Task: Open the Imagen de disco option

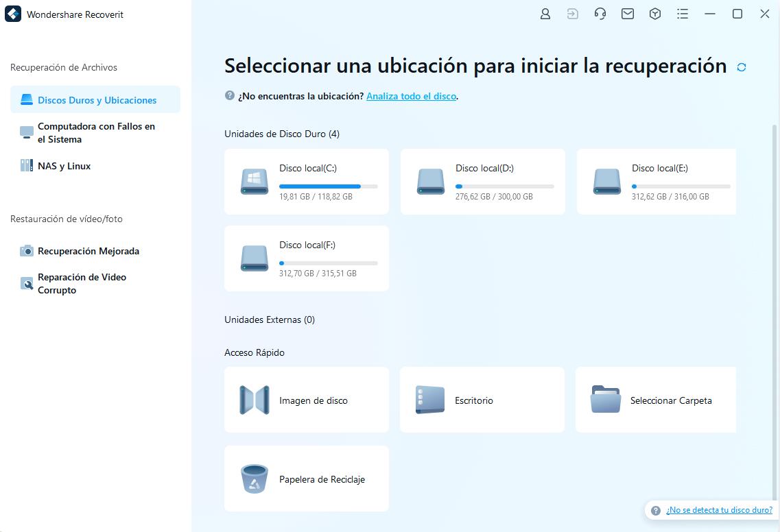Action: click(306, 400)
